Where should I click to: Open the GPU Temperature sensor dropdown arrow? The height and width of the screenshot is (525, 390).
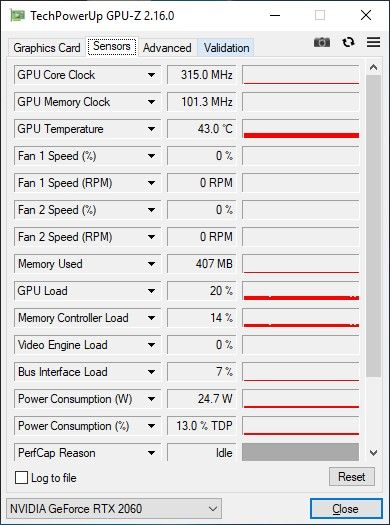pyautogui.click(x=152, y=129)
